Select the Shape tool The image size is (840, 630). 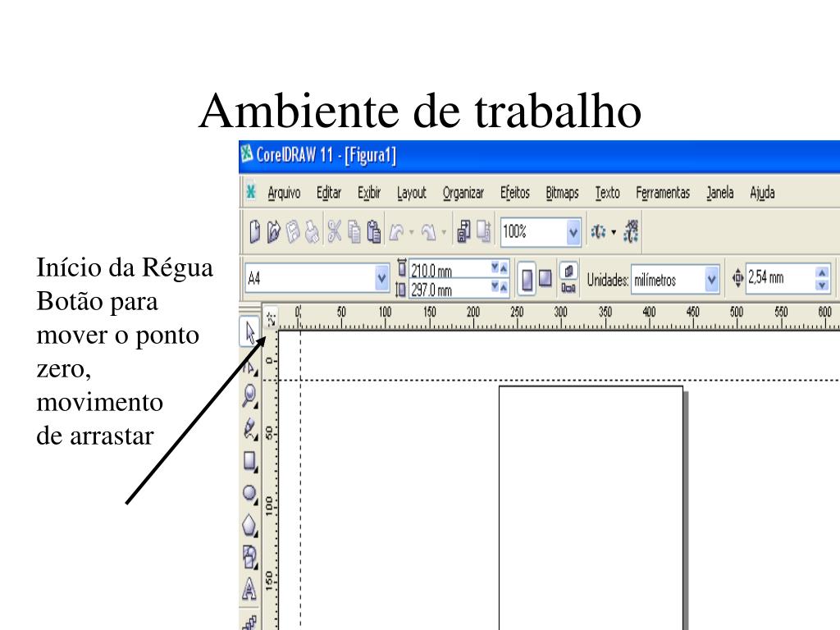(249, 367)
